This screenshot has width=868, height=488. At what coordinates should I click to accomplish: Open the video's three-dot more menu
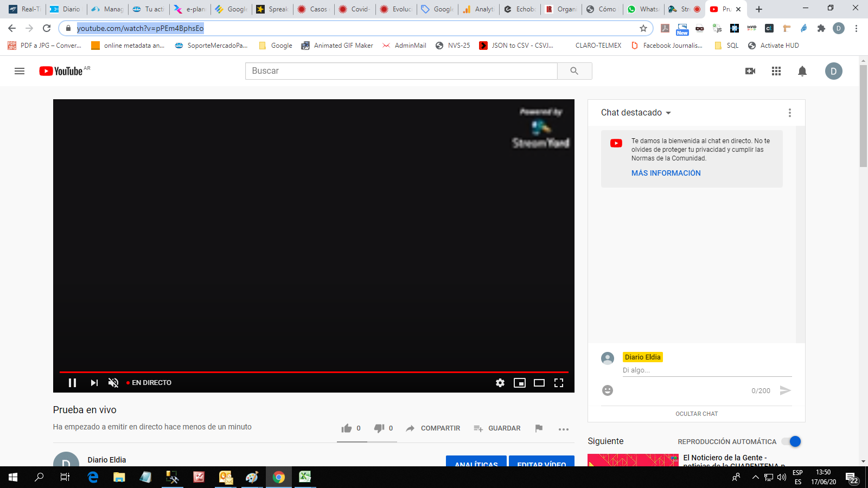pyautogui.click(x=563, y=429)
